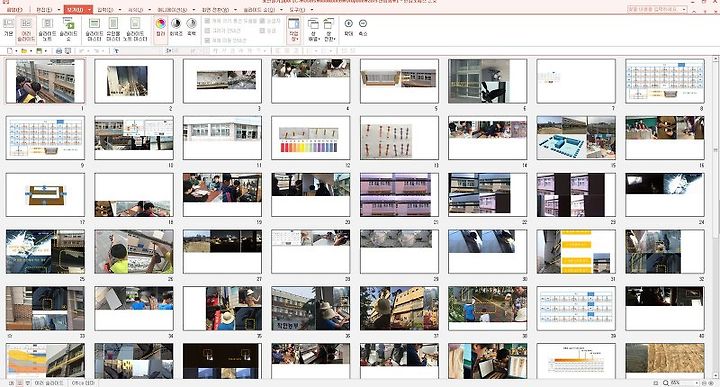Click the Print Preview icon in the quick toolbar
This screenshot has width=720, height=387.
click(x=68, y=51)
